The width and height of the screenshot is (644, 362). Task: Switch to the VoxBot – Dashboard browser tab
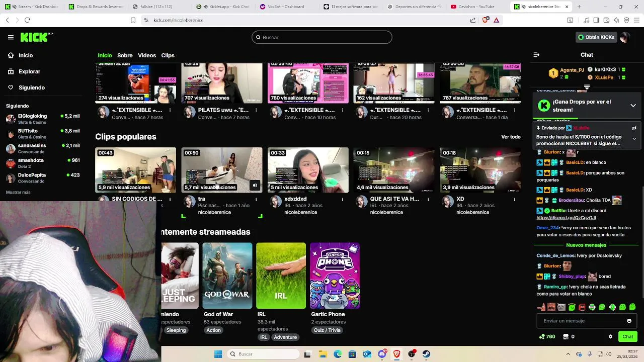pos(286,7)
